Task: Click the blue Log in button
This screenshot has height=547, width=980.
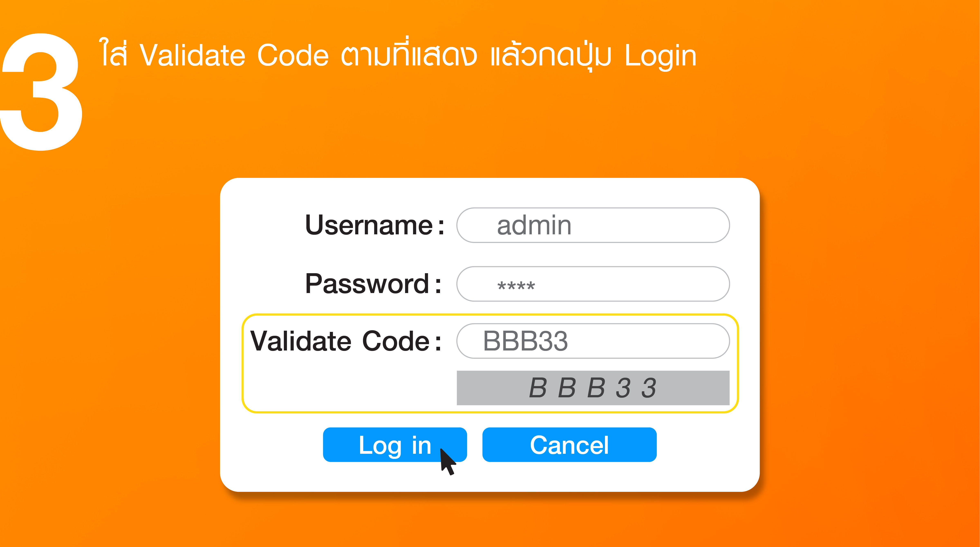Action: [x=394, y=445]
